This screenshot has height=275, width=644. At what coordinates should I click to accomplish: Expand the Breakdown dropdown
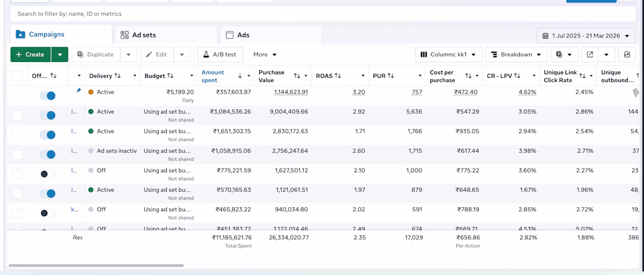[x=516, y=54]
